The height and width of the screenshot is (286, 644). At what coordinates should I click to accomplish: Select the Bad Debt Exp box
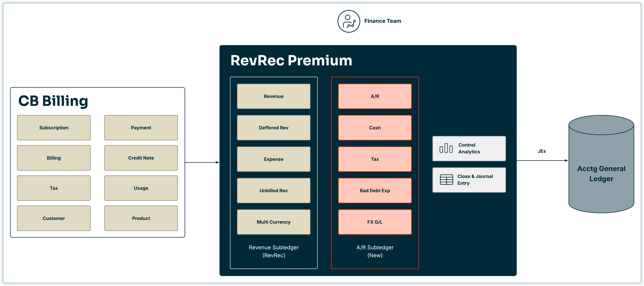(x=375, y=191)
